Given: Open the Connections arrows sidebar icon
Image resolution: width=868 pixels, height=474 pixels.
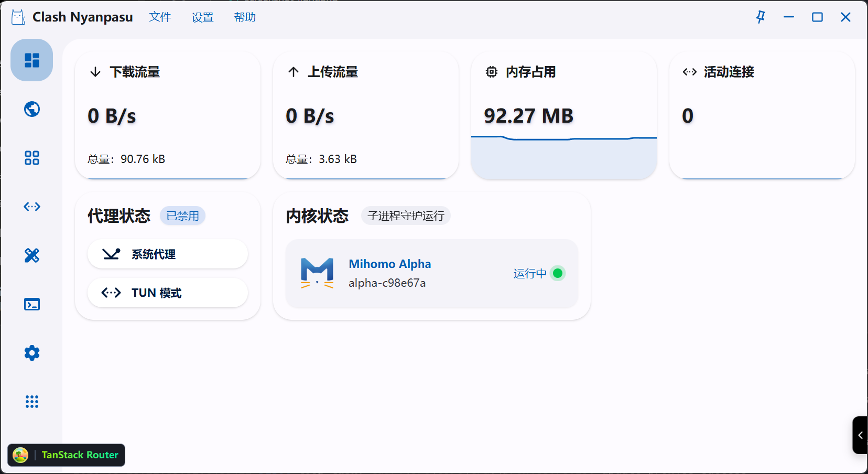Looking at the screenshot, I should [x=32, y=207].
